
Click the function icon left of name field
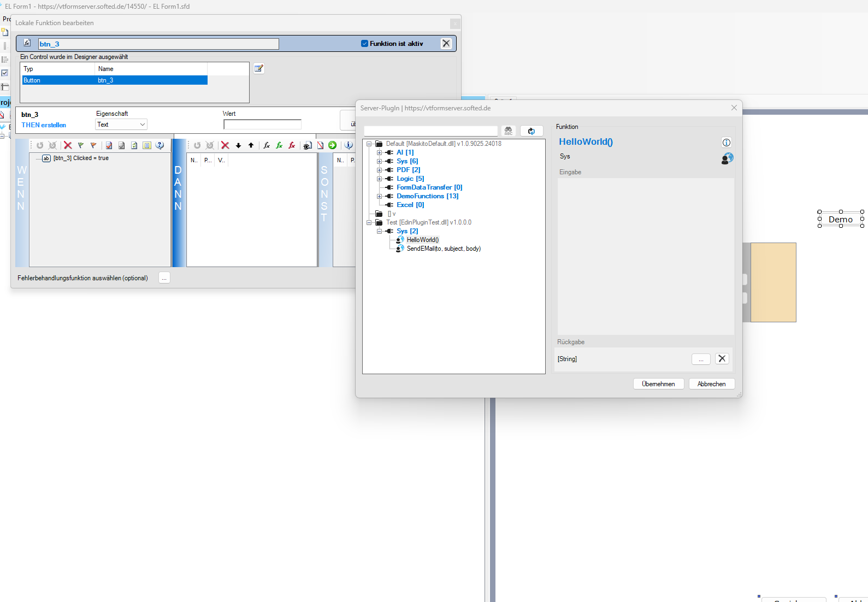pyautogui.click(x=27, y=43)
